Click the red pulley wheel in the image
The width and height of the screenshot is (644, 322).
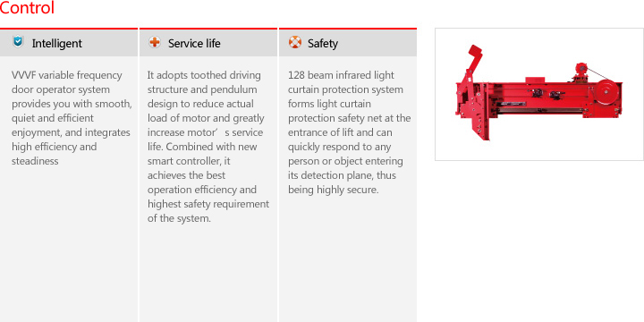pyautogui.click(x=606, y=94)
